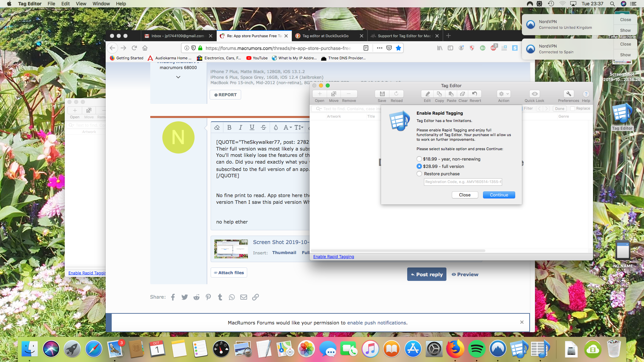Click Show on NordVPN Spain notification
Image resolution: width=644 pixels, height=362 pixels.
click(625, 55)
